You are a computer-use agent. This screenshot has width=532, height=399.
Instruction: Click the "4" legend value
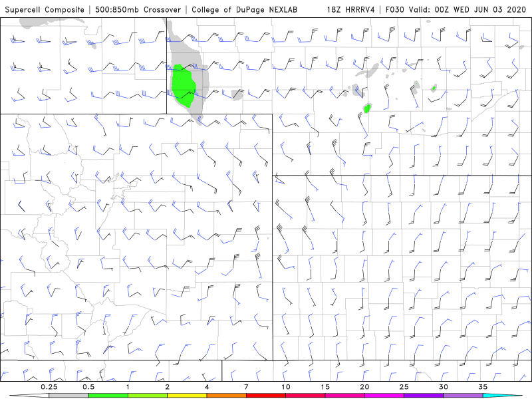[207, 387]
